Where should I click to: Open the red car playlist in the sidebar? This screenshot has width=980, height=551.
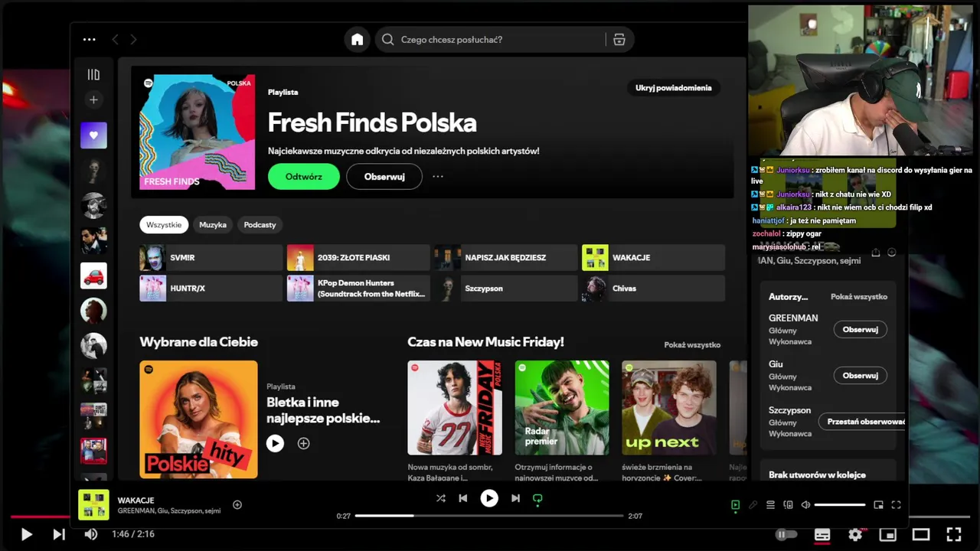(93, 275)
